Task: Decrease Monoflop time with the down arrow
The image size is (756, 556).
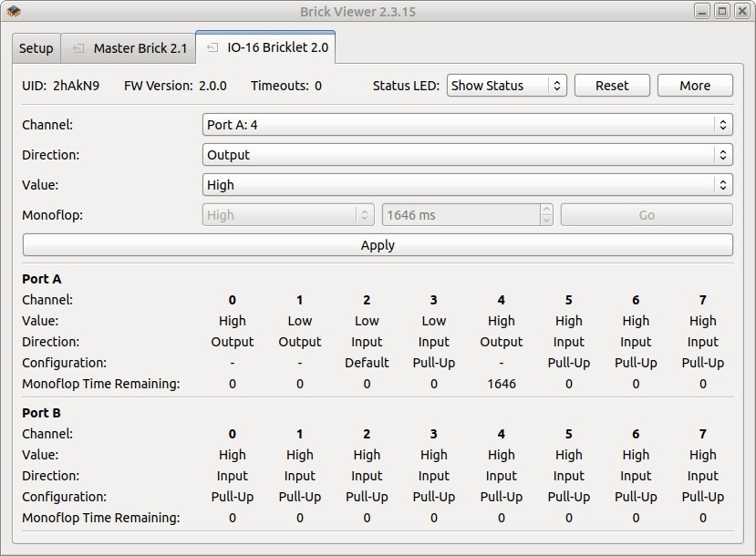Action: coord(546,221)
